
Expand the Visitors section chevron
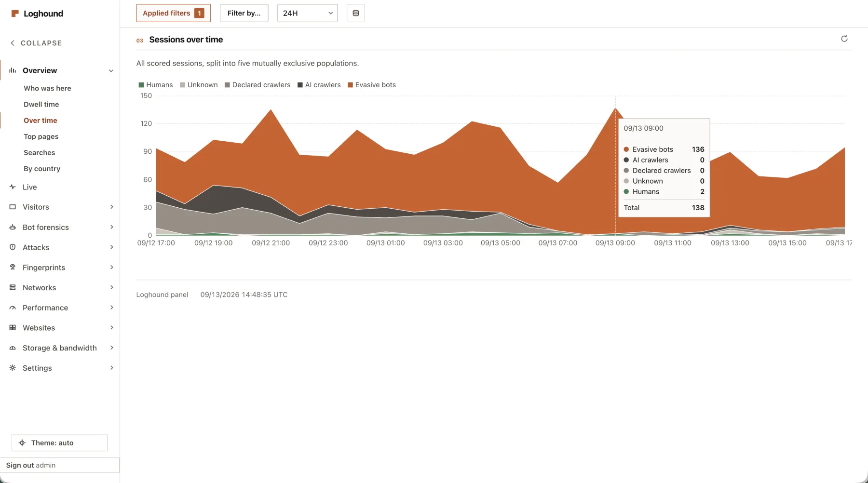(x=112, y=207)
